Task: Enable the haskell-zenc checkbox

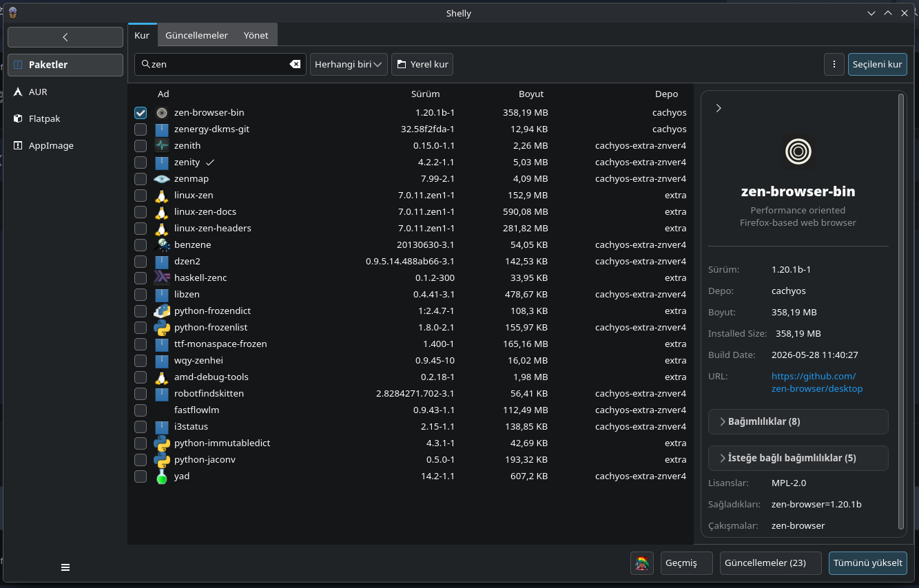Action: coord(141,278)
